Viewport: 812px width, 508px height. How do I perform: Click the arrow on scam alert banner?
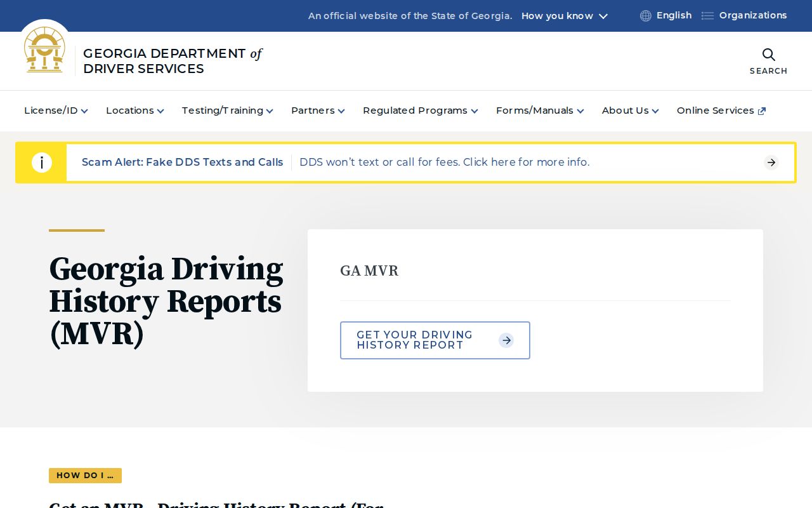coord(771,163)
